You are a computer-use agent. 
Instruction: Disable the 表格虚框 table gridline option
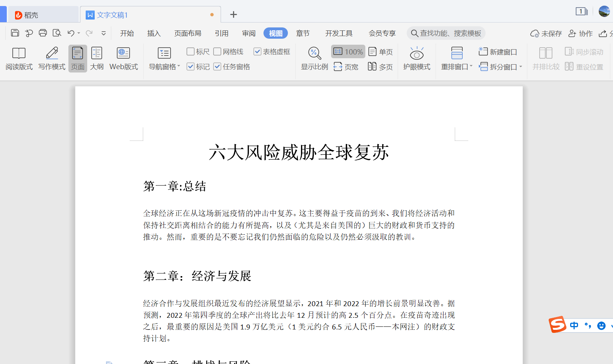point(257,51)
